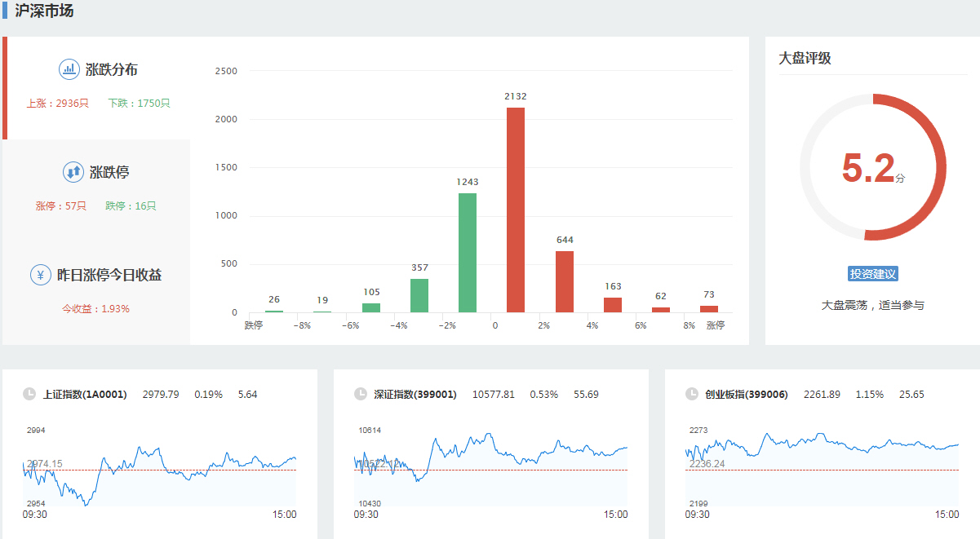Click the clock icon beside 深证指数

pyautogui.click(x=361, y=395)
